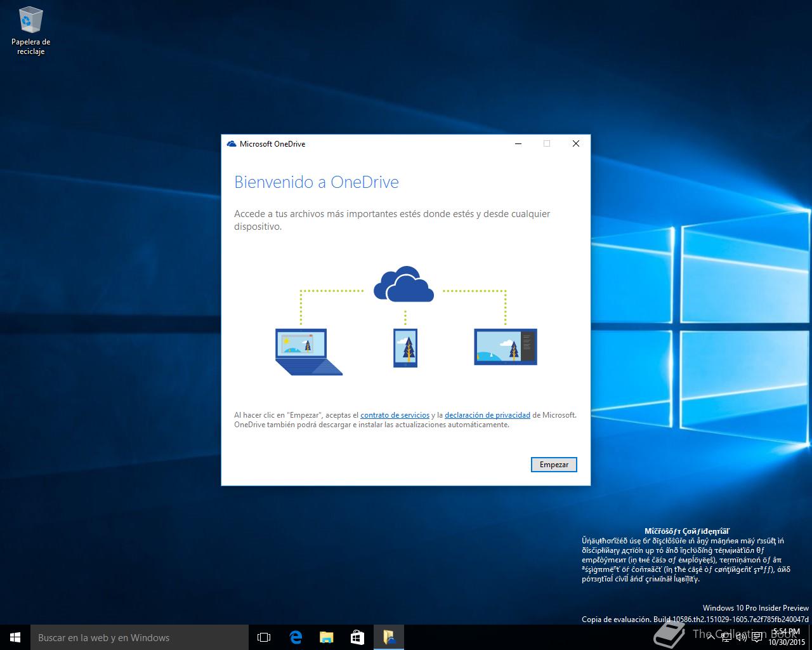Close the Microsoft OneDrive dialog
Viewport: 812px width, 650px height.
[576, 144]
